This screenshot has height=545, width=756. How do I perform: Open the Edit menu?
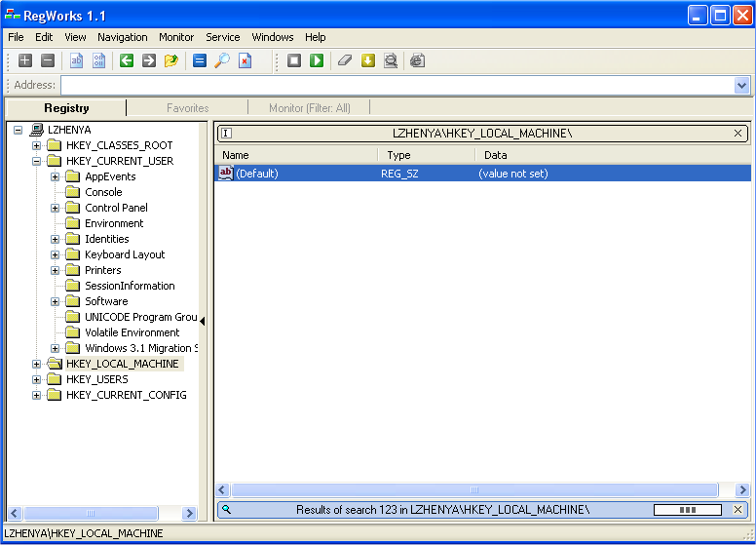click(44, 37)
